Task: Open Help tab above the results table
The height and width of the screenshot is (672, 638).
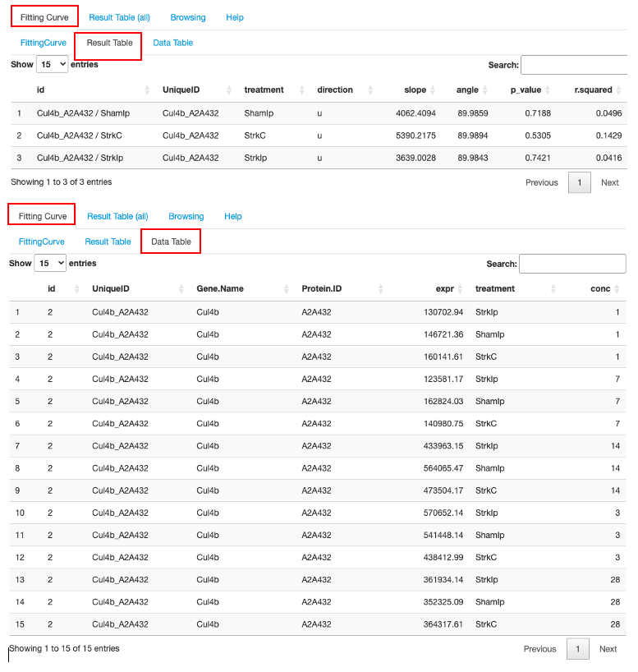Action: (x=235, y=17)
